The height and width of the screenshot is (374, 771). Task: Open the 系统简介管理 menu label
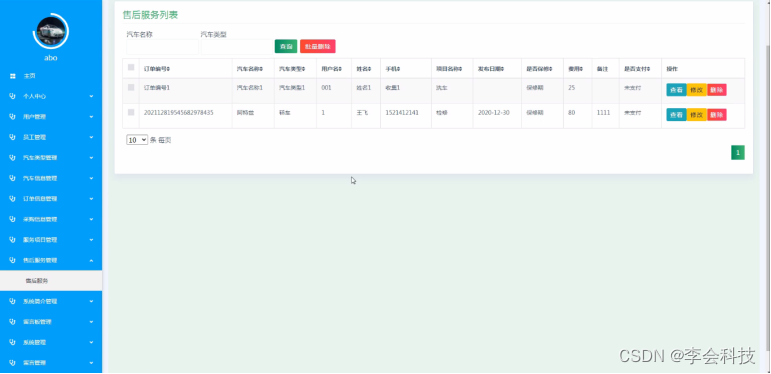click(40, 301)
